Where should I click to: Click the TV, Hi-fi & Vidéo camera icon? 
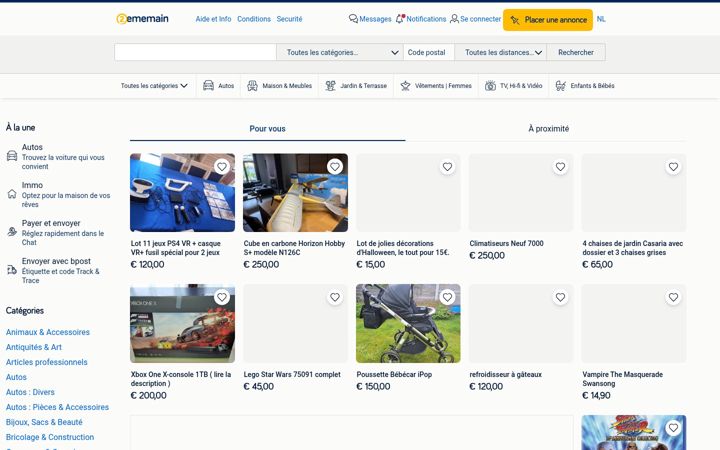coord(490,85)
